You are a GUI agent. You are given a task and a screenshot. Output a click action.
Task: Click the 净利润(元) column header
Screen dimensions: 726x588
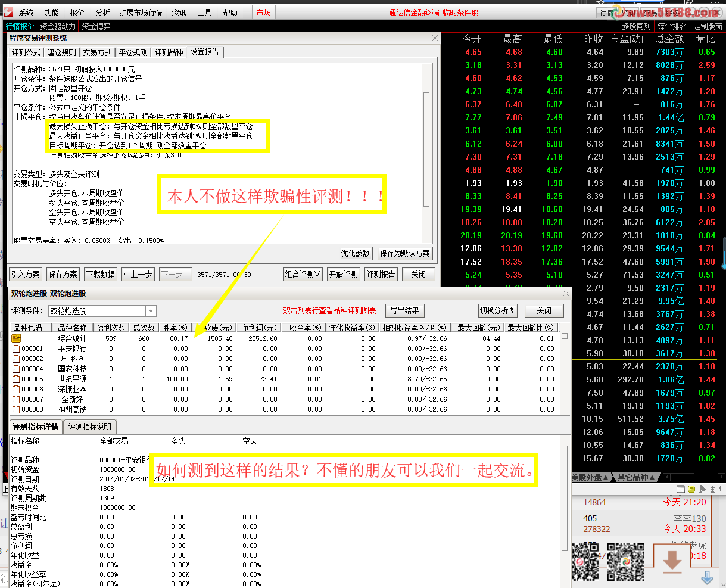click(x=259, y=328)
